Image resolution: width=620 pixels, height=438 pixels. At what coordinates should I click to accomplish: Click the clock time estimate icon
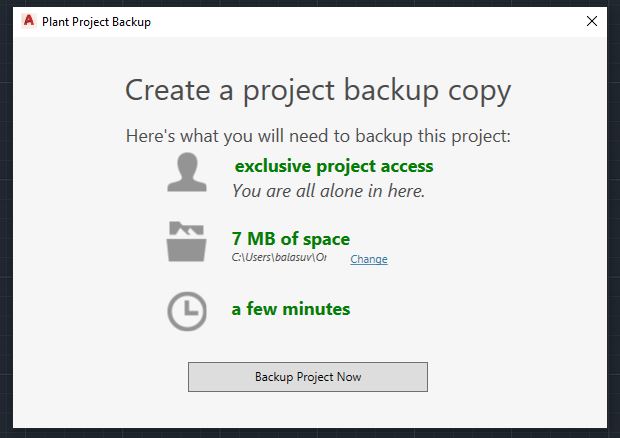pyautogui.click(x=187, y=311)
